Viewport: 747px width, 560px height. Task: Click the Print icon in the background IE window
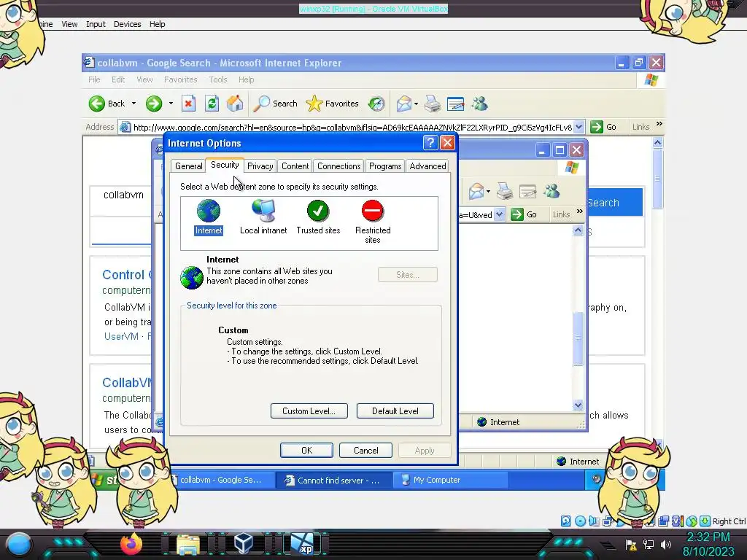(505, 192)
